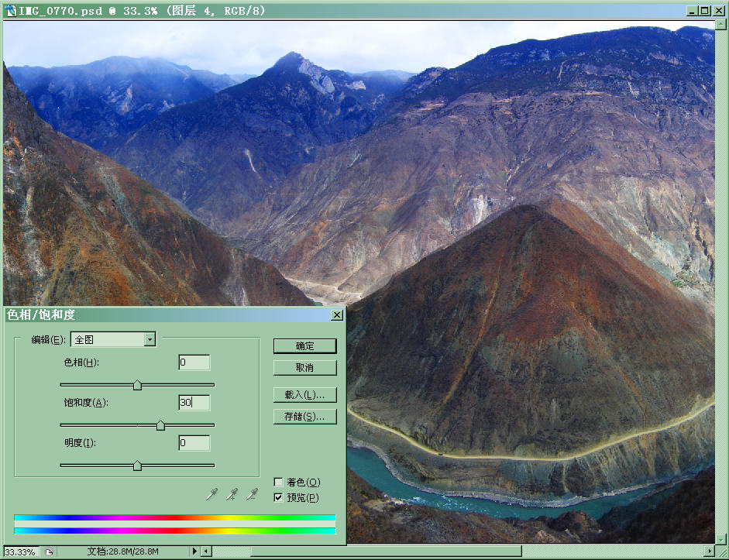729x560 pixels.
Task: Click the 存储(S)... save button
Action: pos(304,417)
